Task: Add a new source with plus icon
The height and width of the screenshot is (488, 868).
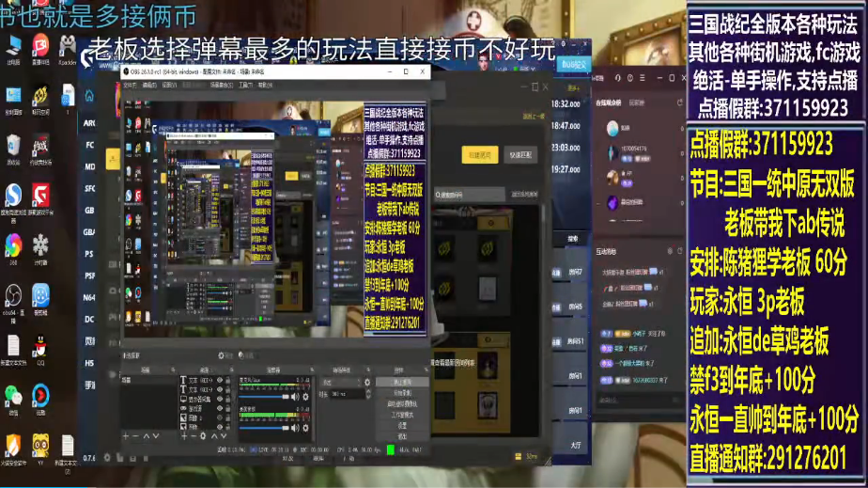Action: (x=184, y=436)
